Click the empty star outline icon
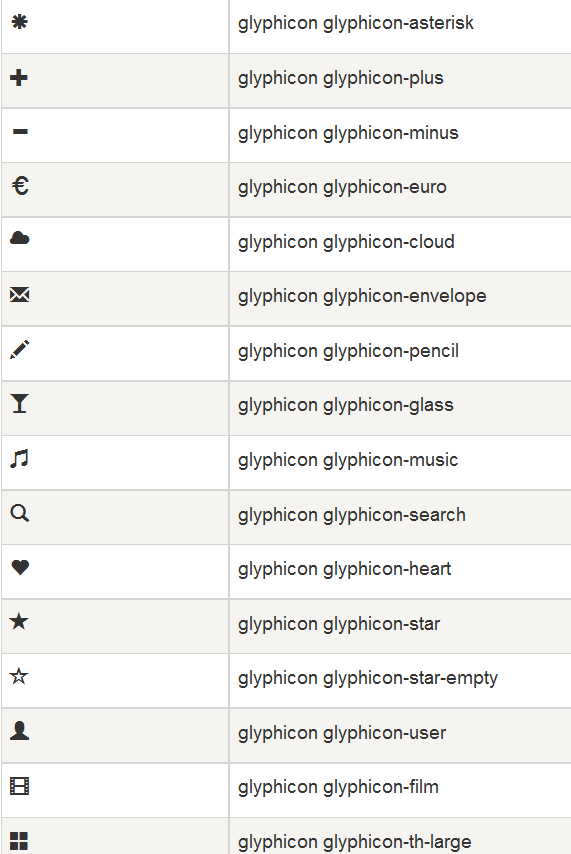 19,676
